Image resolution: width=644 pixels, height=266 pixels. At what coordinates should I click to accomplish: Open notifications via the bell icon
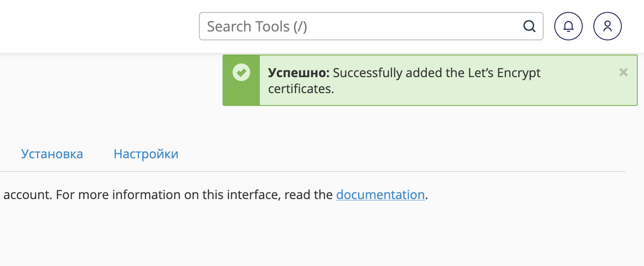pyautogui.click(x=568, y=26)
